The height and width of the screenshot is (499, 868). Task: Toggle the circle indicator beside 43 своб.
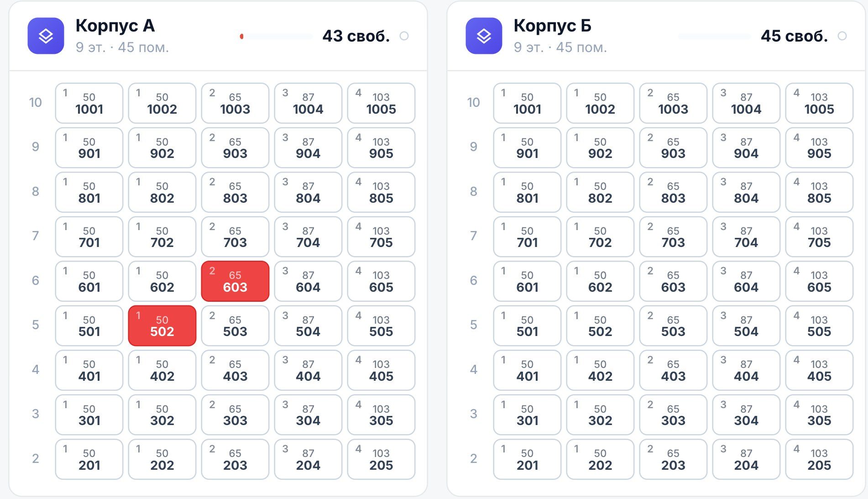click(404, 36)
